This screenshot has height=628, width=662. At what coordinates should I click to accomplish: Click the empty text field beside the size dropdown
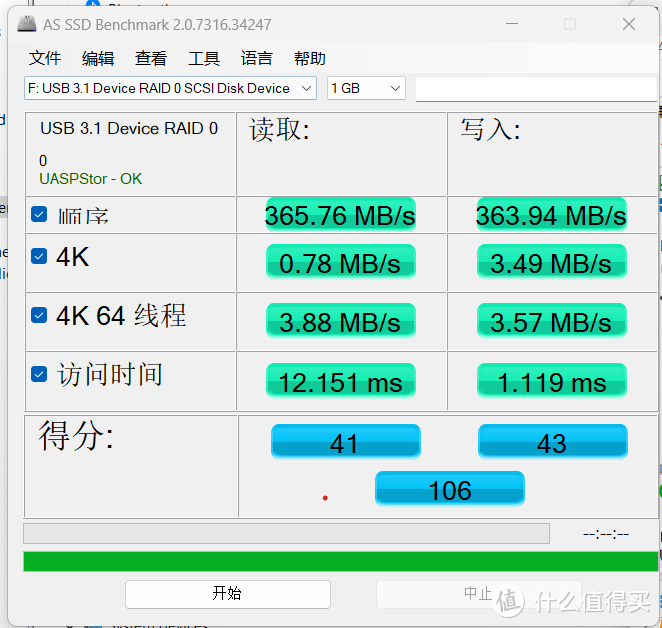pos(536,89)
